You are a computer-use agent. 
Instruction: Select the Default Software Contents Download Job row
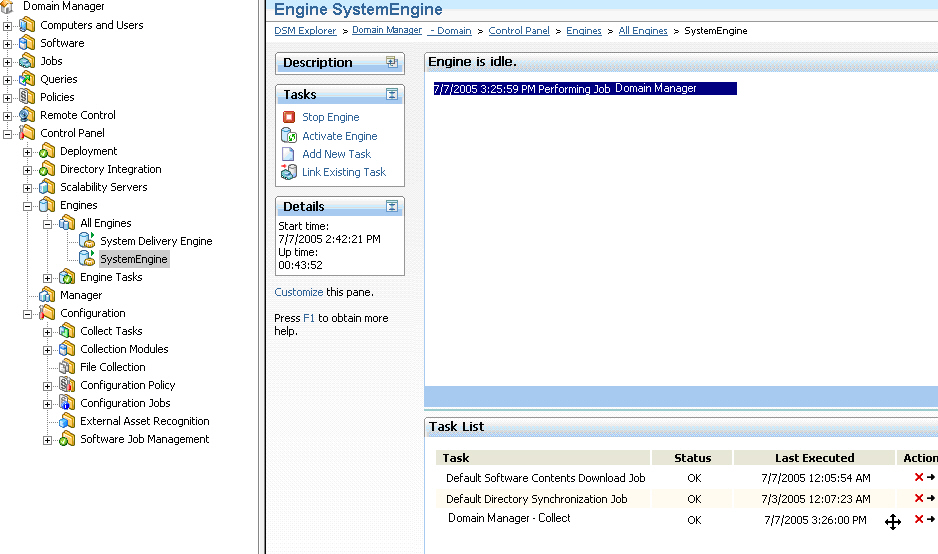coord(687,477)
